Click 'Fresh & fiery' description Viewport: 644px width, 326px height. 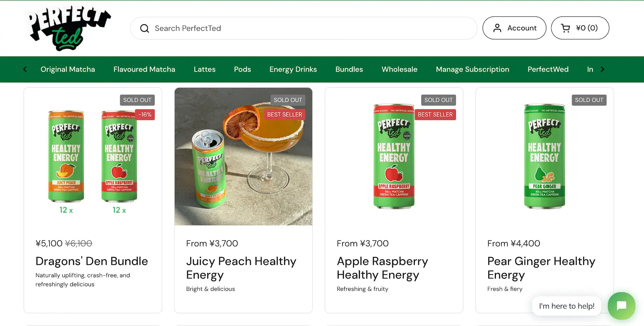[505, 289]
